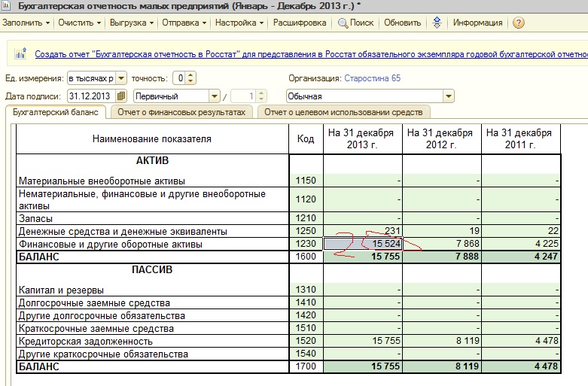Click the Обновить button
588x386 pixels.
[x=402, y=23]
